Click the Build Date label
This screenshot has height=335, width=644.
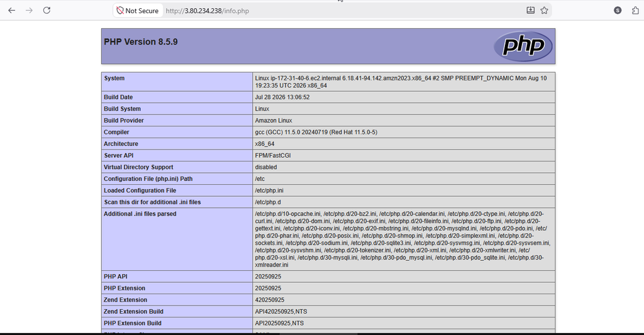[118, 97]
